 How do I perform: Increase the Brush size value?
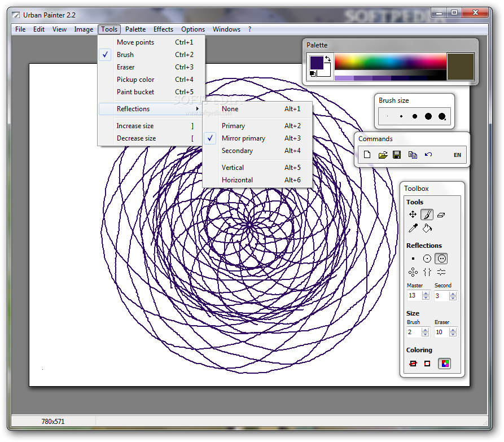pos(425,330)
